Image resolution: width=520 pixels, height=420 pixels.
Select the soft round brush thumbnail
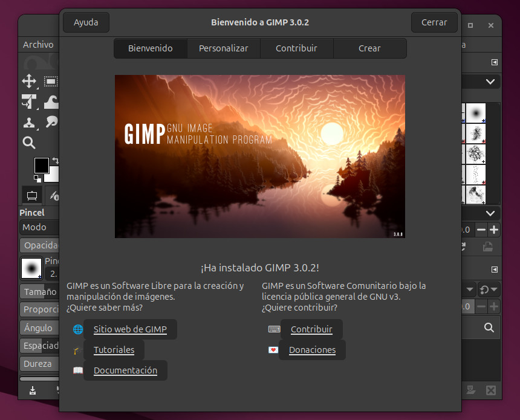(476, 113)
